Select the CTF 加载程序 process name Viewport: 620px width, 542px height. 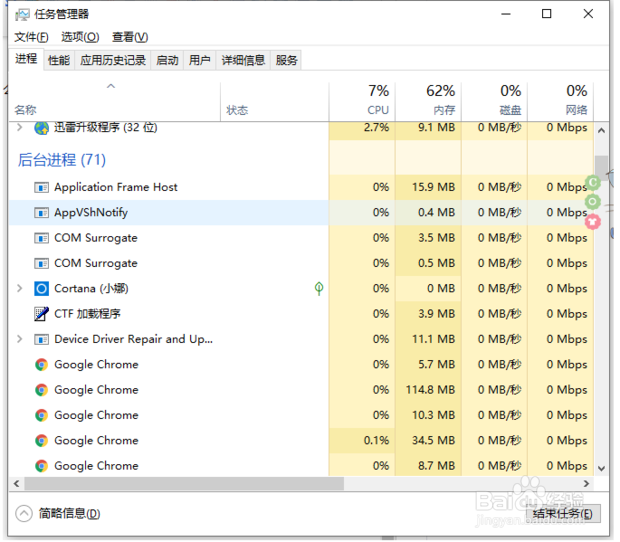(87, 314)
